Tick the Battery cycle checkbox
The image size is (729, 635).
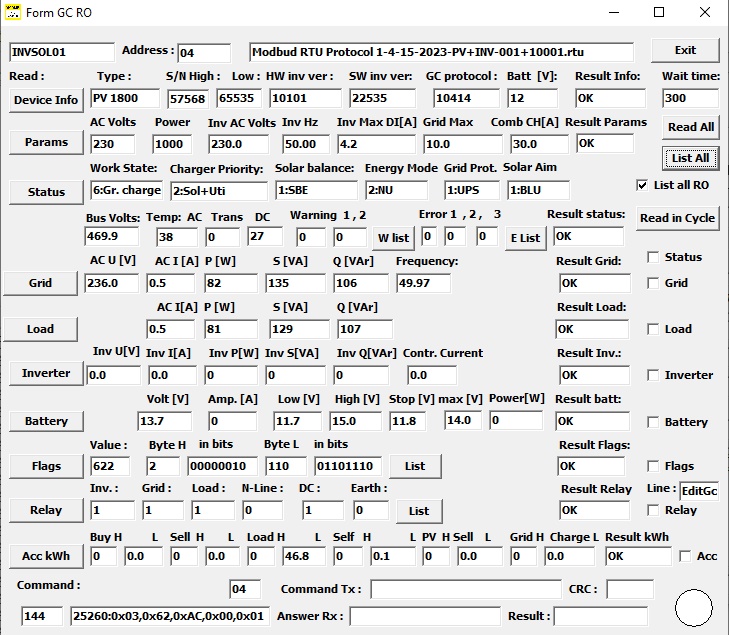(x=653, y=422)
